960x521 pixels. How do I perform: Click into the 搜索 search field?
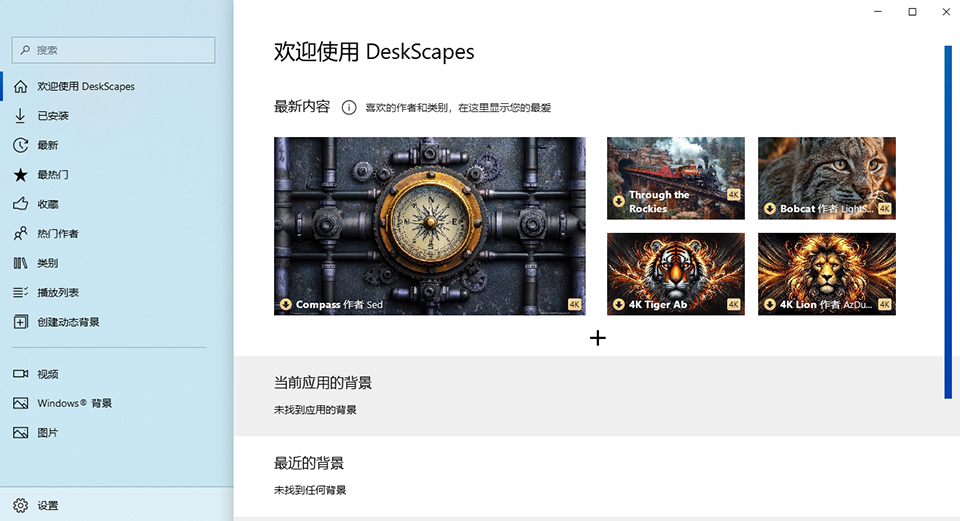coord(113,50)
